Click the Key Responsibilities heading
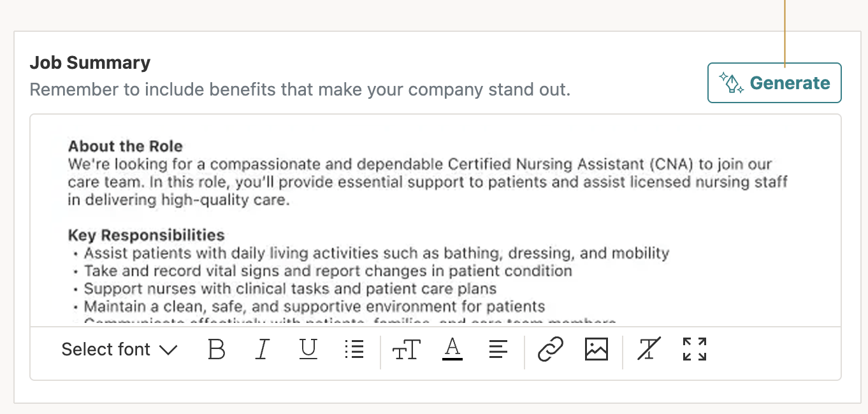The width and height of the screenshot is (868, 414). tap(146, 235)
